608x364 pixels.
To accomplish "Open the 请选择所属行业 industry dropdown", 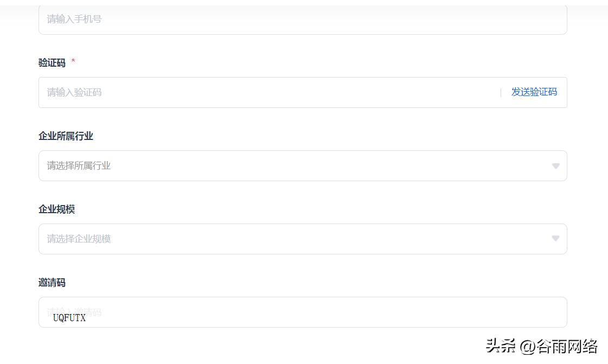I will point(293,166).
